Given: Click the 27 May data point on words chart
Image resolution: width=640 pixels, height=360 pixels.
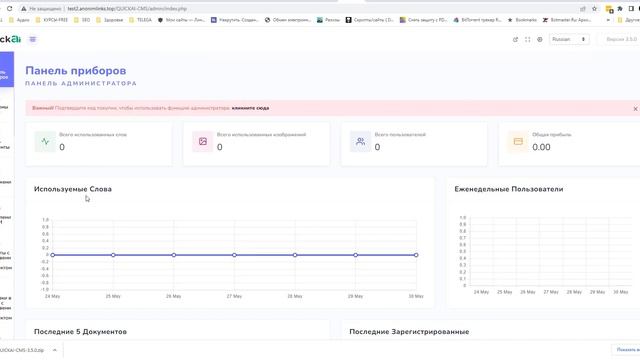Looking at the screenshot, I should [234, 255].
